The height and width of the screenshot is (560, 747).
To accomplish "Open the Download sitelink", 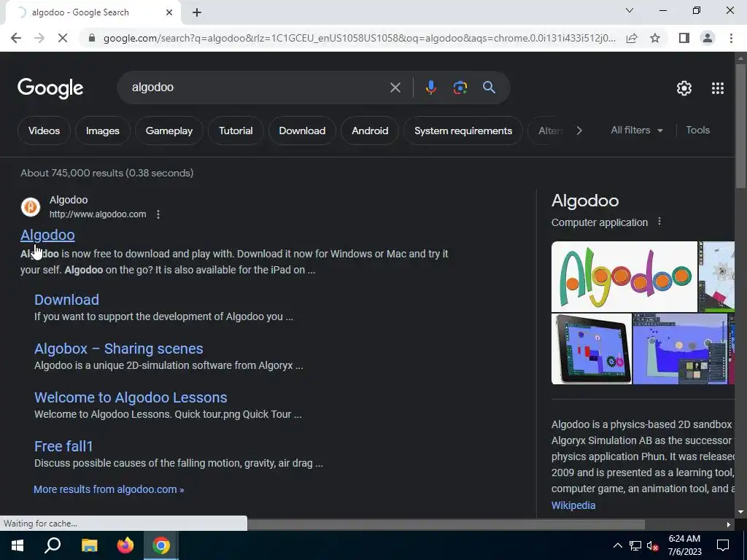I will 66,300.
